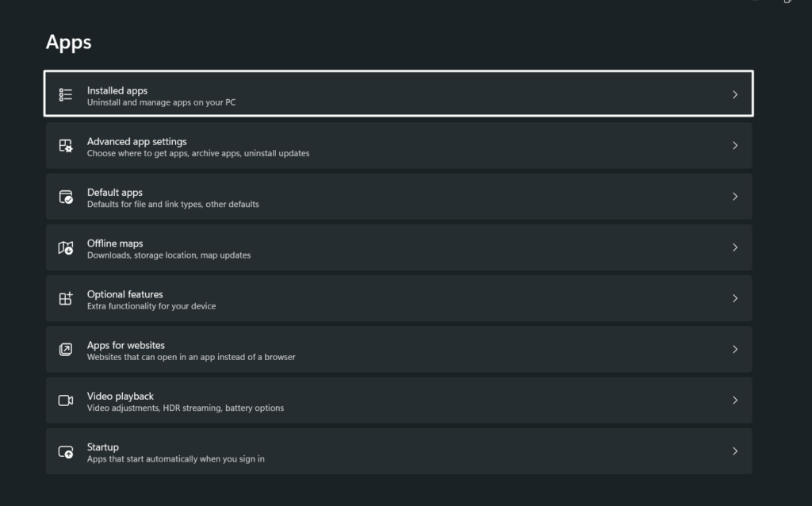Click the Startup icon
The image size is (812, 506).
click(x=66, y=451)
